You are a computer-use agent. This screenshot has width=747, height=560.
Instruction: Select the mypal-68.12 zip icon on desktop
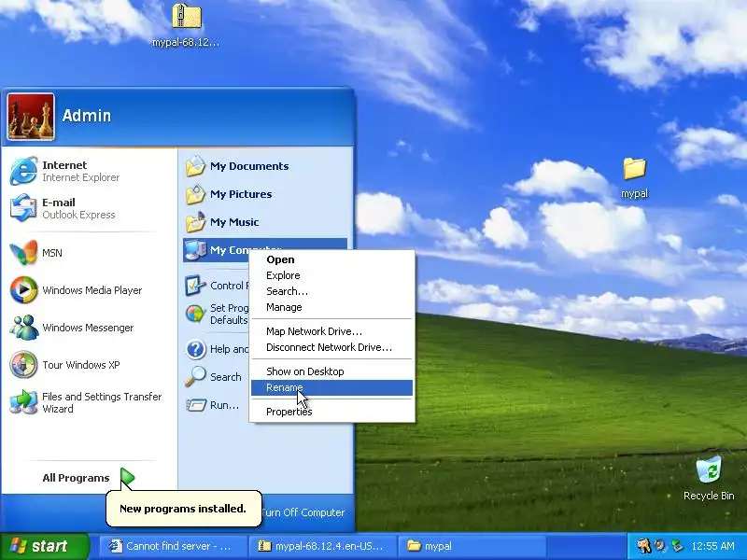pos(186,16)
